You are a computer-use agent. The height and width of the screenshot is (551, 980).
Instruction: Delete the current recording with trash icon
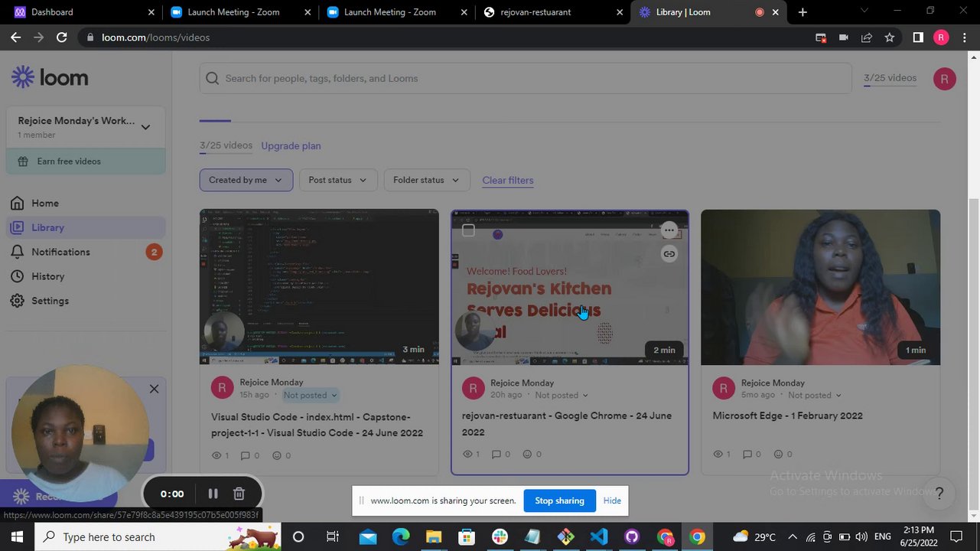pos(239,494)
